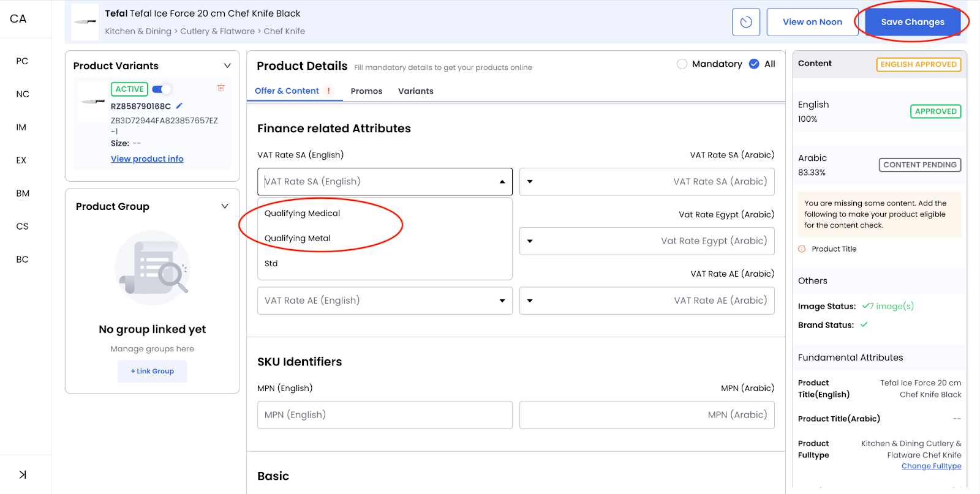980x494 pixels.
Task: Open the VAT Rate AE (English) dropdown
Action: pos(385,301)
